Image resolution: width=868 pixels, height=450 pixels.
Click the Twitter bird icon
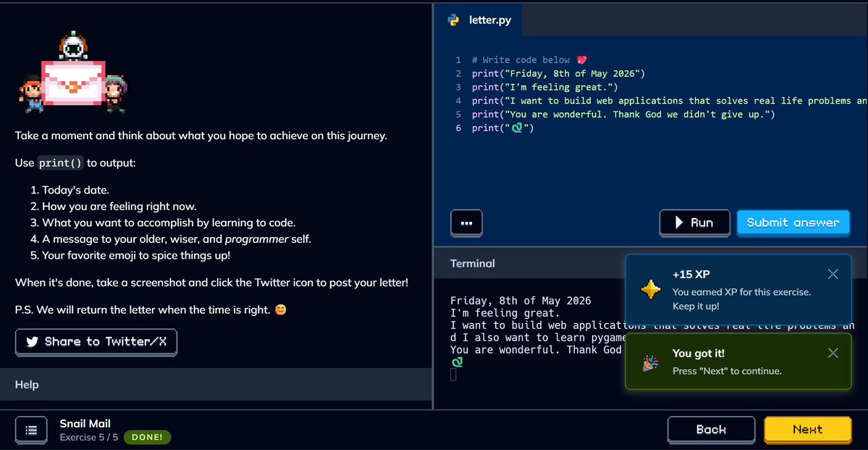tap(32, 341)
